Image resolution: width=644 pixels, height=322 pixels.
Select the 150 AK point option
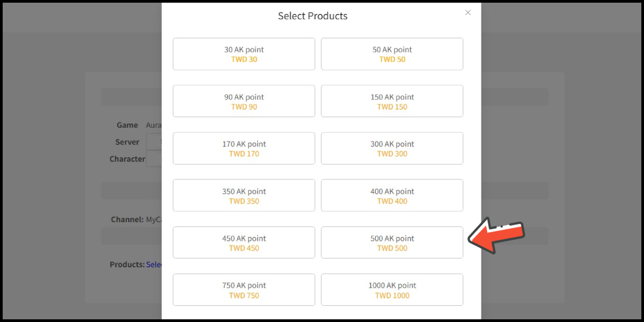tap(392, 101)
